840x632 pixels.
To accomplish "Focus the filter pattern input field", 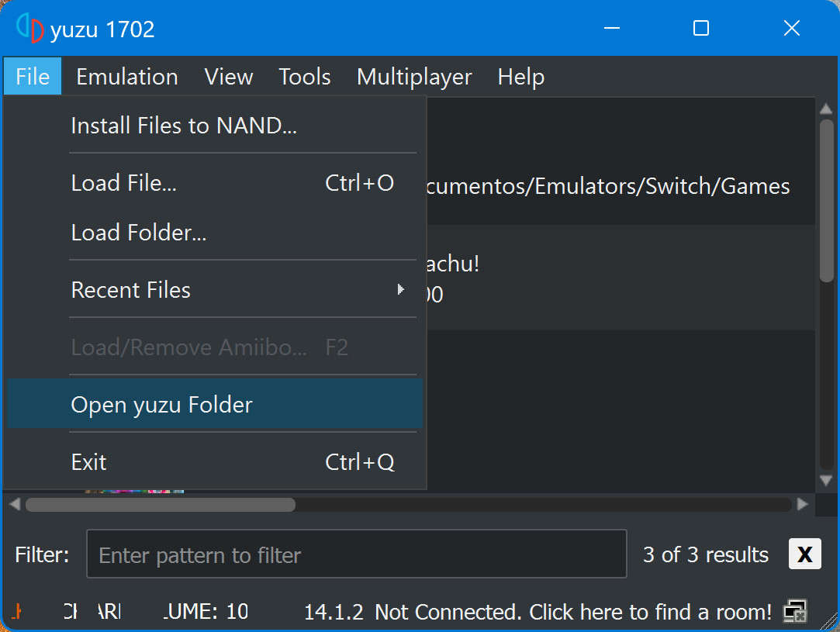I will (356, 554).
